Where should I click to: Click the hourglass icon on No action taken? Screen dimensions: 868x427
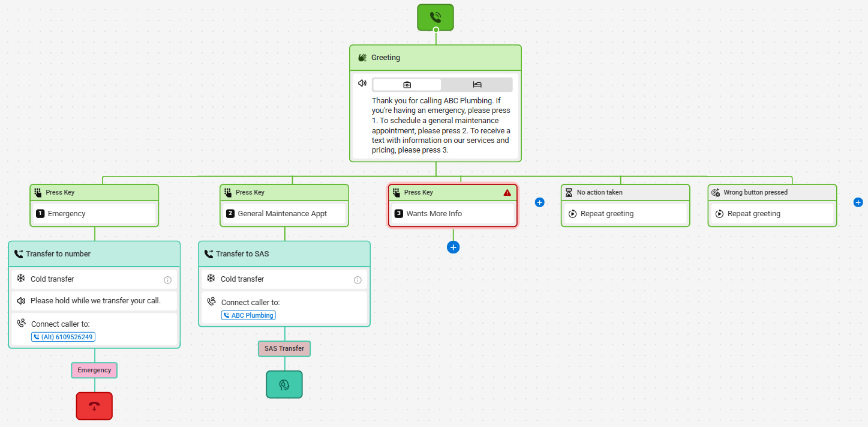[569, 192]
